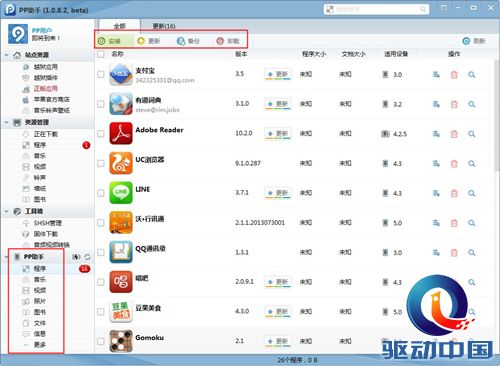
Task: Open 苹果官方商店 in the sidebar
Action: pos(51,99)
